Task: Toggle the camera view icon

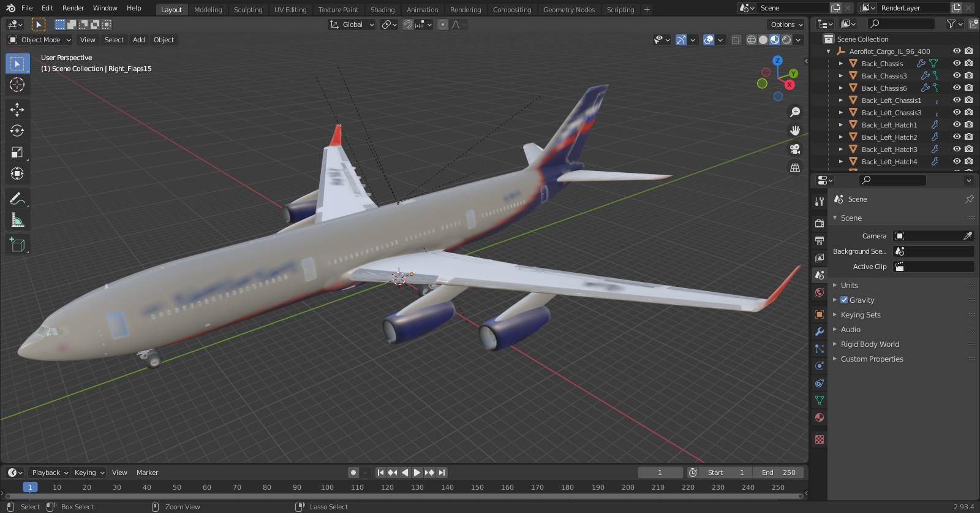Action: click(795, 149)
